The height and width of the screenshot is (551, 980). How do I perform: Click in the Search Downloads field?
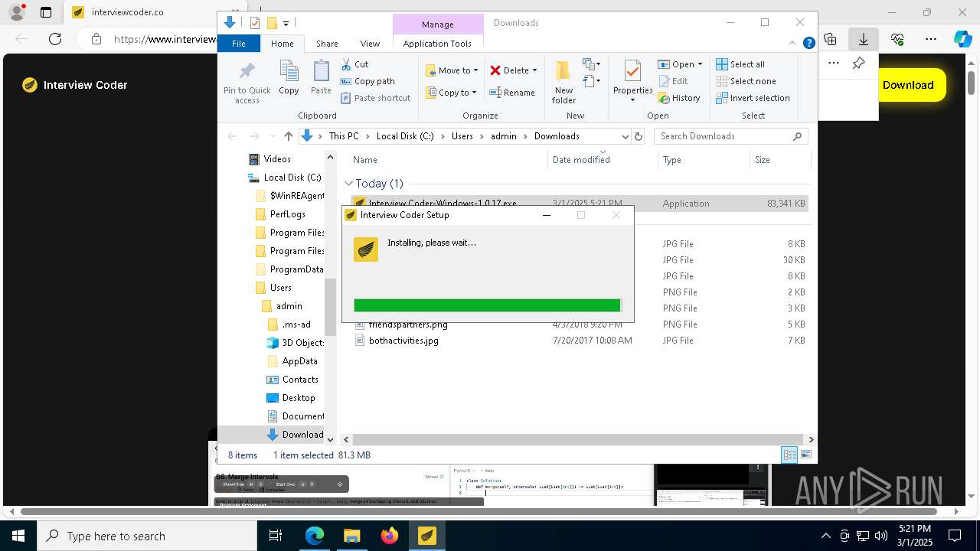[x=723, y=136]
